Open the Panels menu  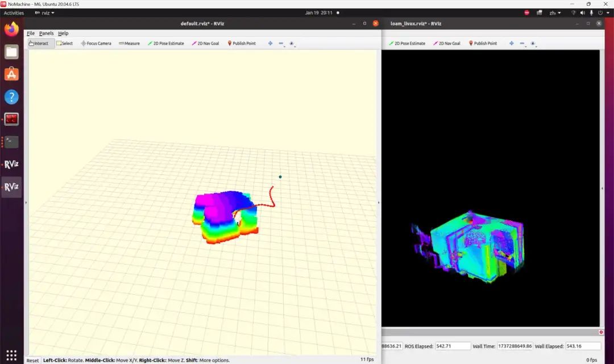click(x=46, y=34)
